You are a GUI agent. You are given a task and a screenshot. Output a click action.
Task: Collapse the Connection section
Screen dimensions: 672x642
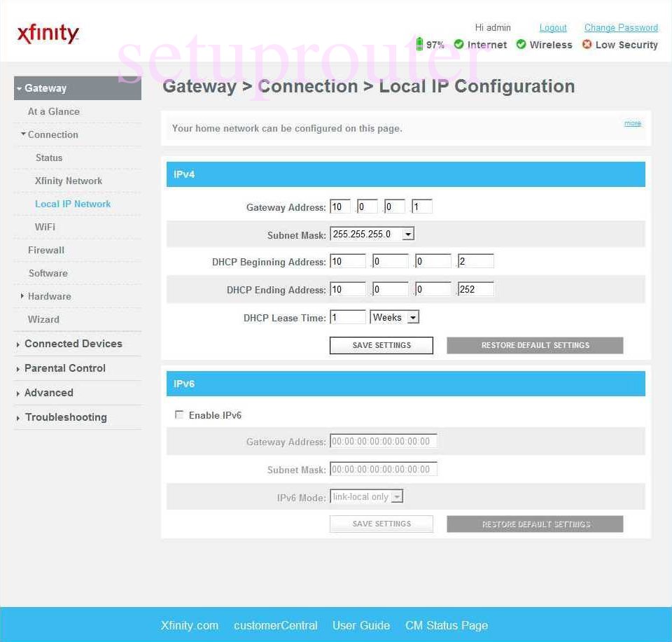pyautogui.click(x=54, y=134)
